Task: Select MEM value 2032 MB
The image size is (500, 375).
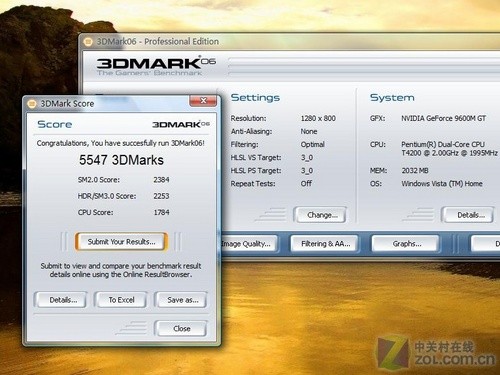Action: (415, 171)
